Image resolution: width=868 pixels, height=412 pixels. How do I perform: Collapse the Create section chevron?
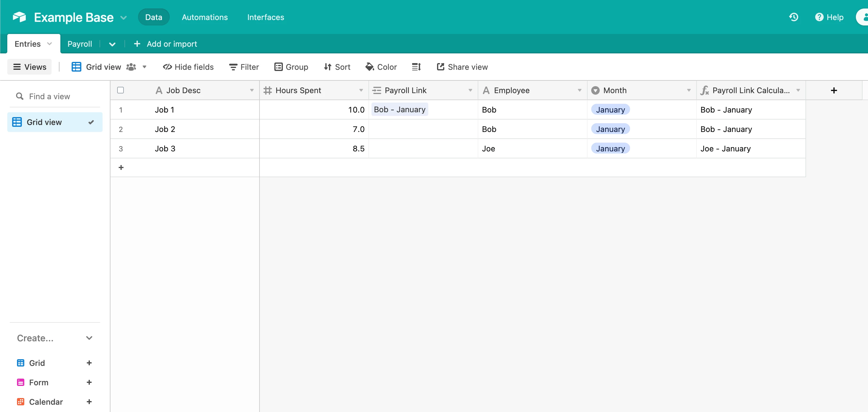tap(89, 338)
